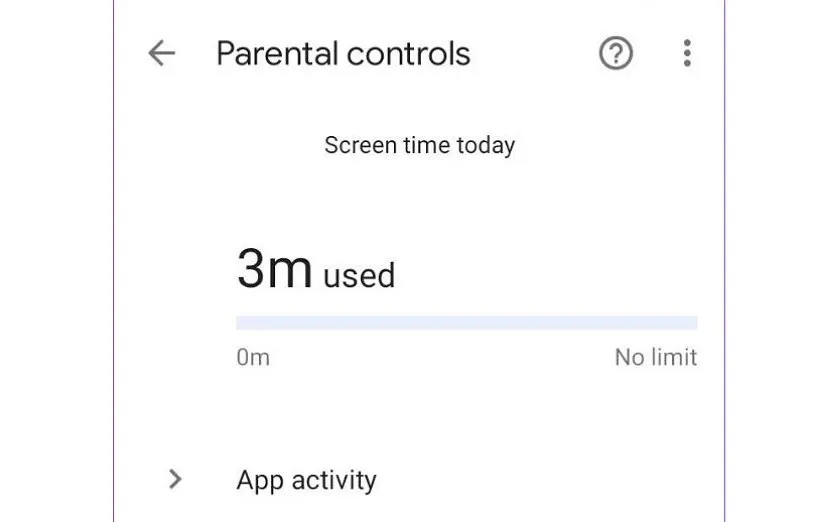Click the "Parental controls" page title
822x522 pixels.
pos(343,53)
